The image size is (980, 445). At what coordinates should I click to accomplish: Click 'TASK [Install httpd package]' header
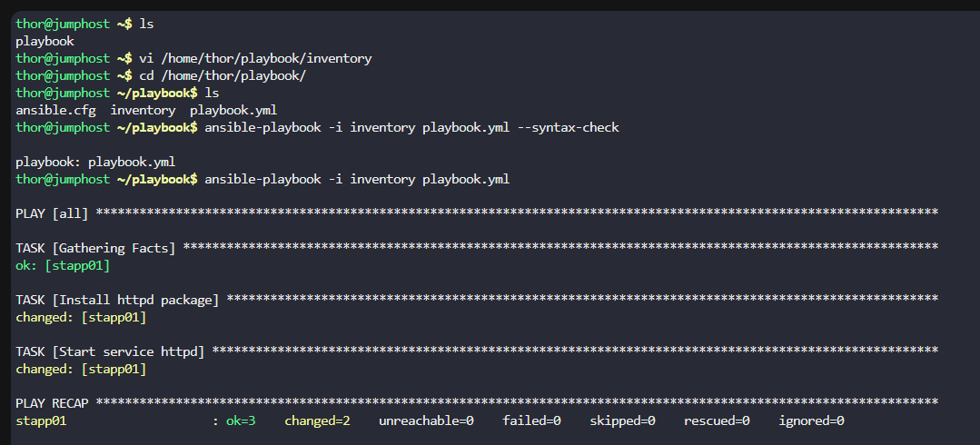point(117,300)
